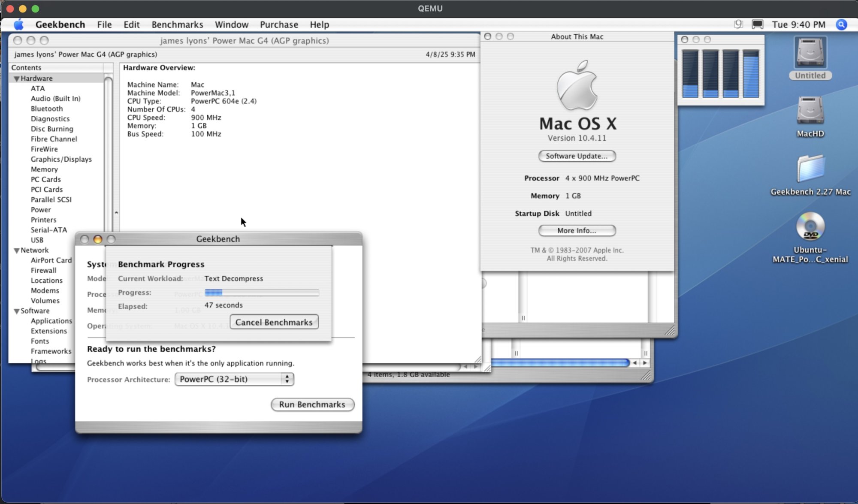Open the Edit menu

click(131, 24)
